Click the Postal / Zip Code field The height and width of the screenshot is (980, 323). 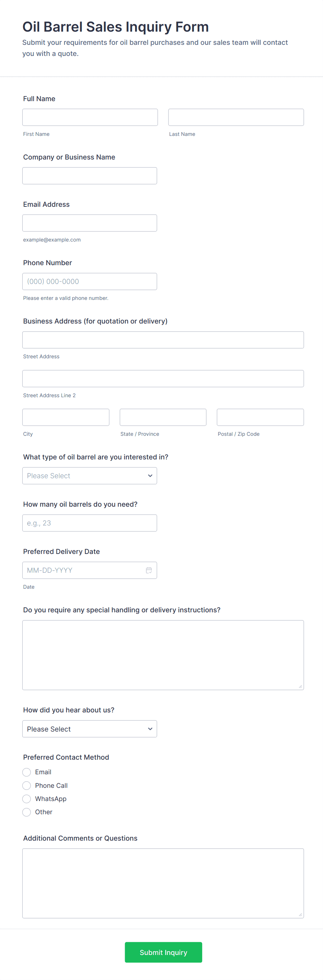pyautogui.click(x=260, y=417)
